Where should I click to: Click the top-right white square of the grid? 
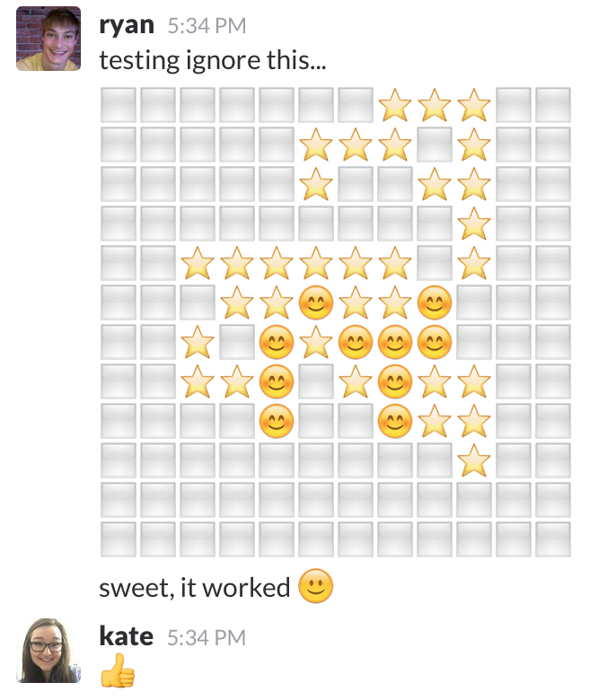click(x=553, y=105)
